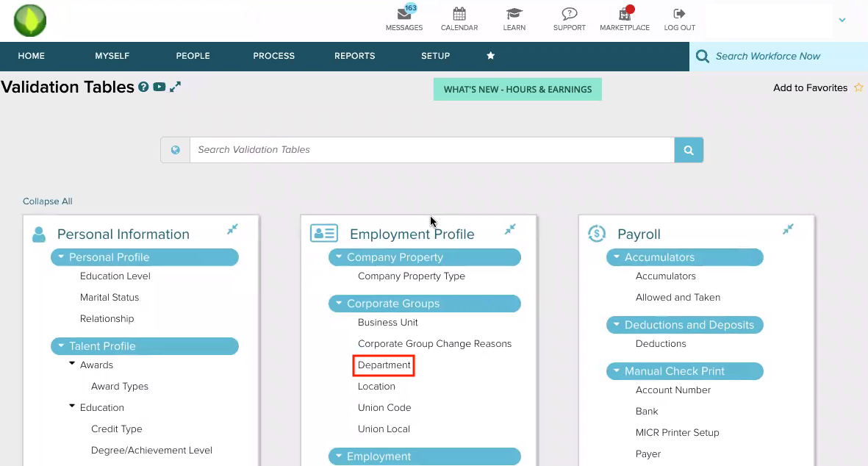Click What's New - Hours & Earnings button
868x466 pixels.
coord(517,89)
